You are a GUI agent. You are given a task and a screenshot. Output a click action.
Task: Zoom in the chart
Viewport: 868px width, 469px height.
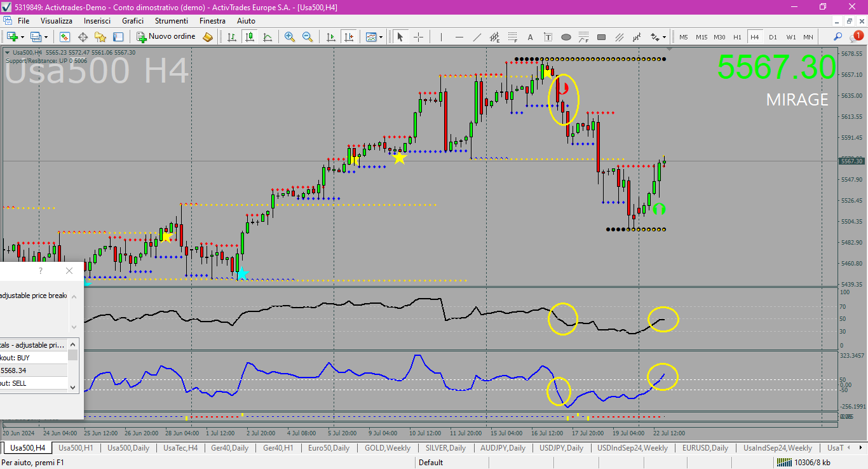pos(290,37)
